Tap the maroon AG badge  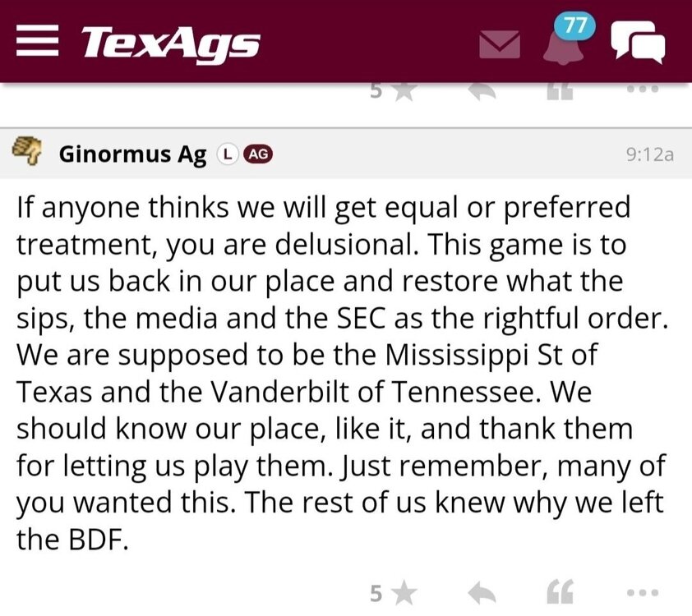[x=258, y=154]
